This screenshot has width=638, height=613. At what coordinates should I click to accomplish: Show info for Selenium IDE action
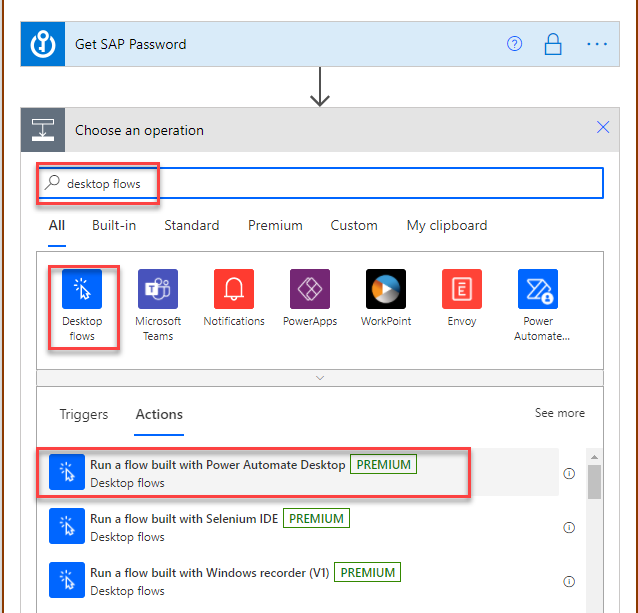pyautogui.click(x=569, y=528)
